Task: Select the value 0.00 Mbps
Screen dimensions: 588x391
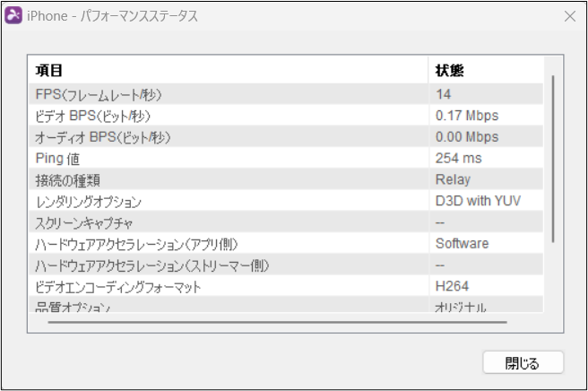Action: pos(467,137)
